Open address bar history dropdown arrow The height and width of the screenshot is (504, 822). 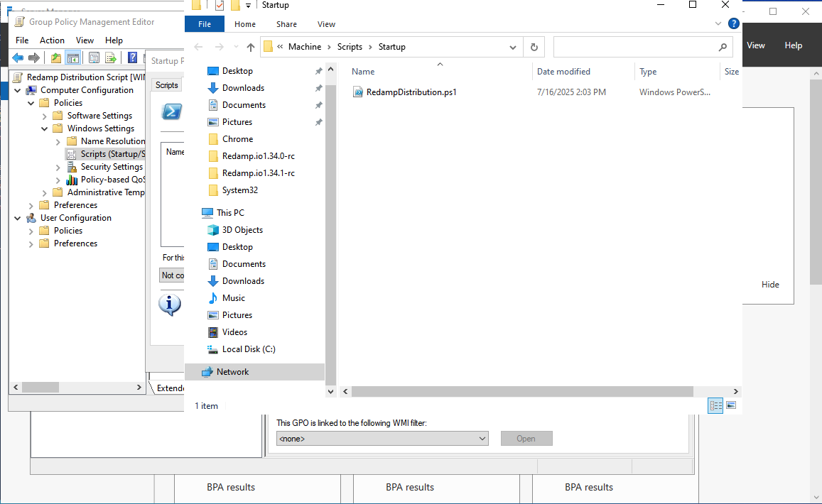coord(513,47)
